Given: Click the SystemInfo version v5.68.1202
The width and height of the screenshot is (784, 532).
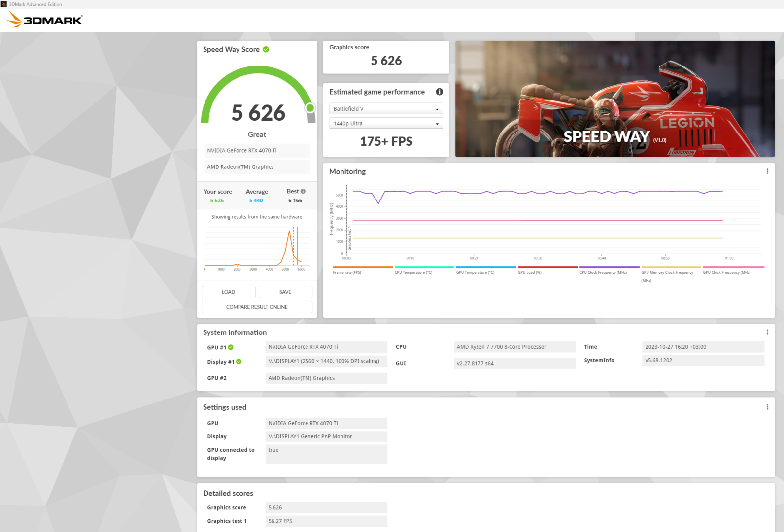Looking at the screenshot, I should [703, 360].
